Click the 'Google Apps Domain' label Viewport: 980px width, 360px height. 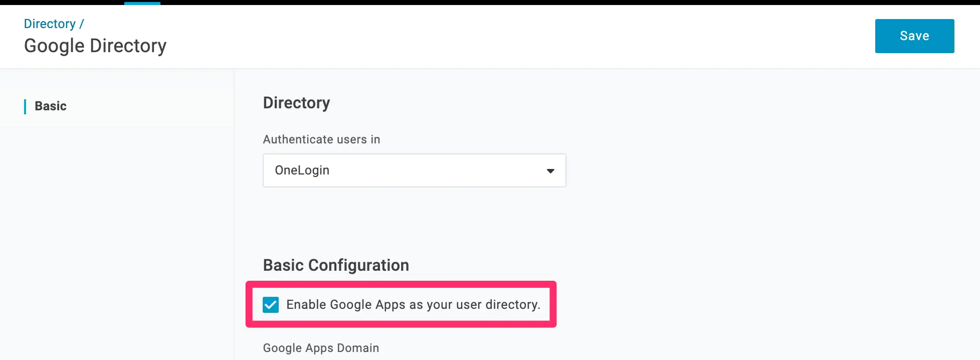(x=321, y=348)
